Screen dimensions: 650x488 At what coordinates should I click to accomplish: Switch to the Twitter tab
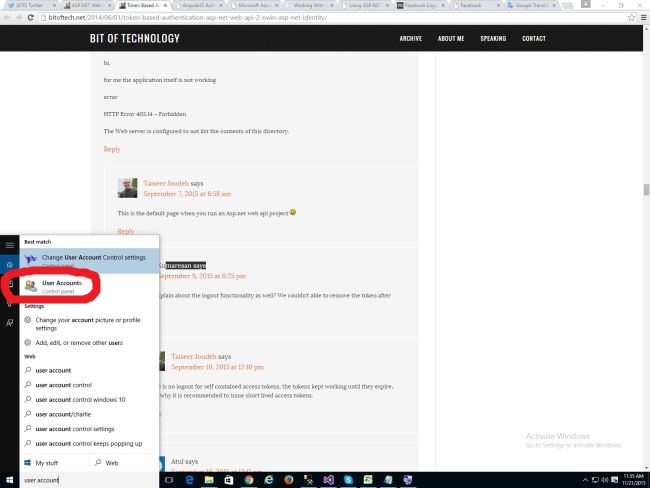click(x=32, y=5)
